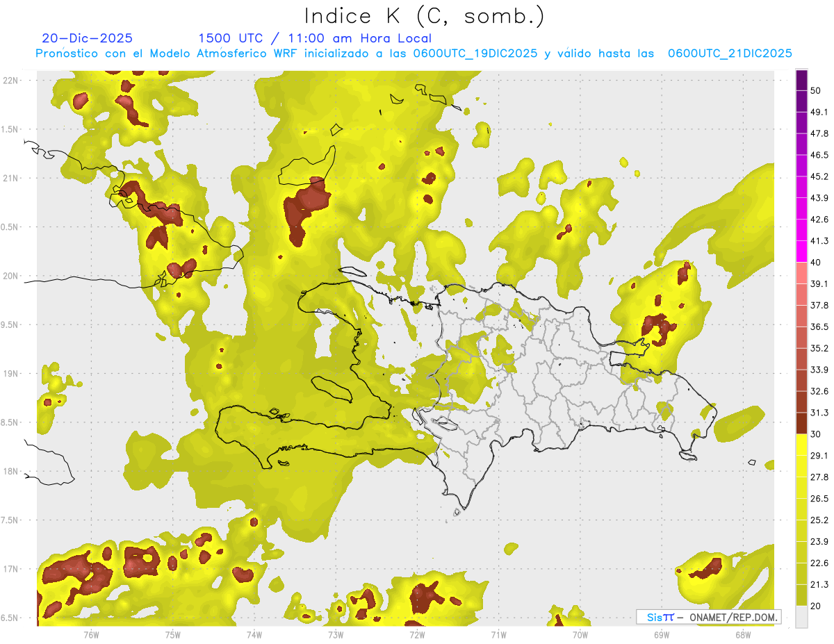Click the legend value "40"
Image resolution: width=834 pixels, height=644 pixels.
(x=816, y=262)
